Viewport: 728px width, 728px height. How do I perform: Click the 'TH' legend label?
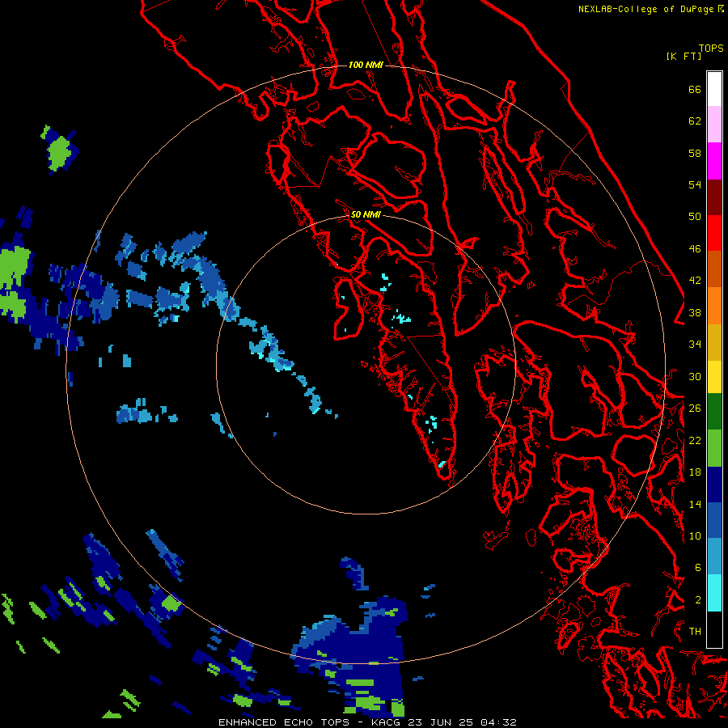pyautogui.click(x=695, y=632)
